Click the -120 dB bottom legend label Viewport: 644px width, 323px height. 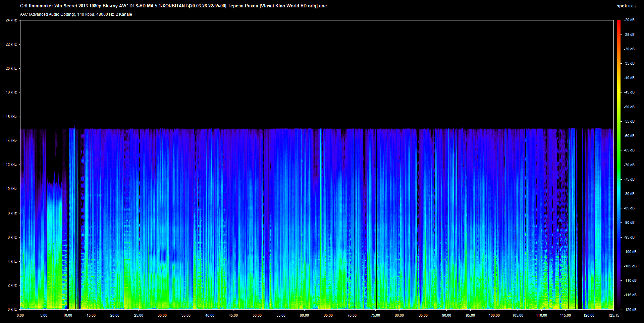click(631, 310)
